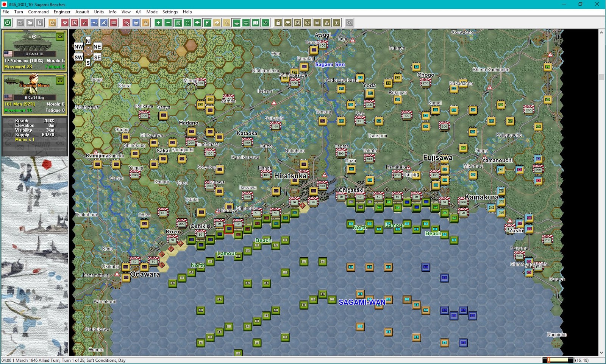
Task: Select the red S supply icon
Action: point(74,23)
